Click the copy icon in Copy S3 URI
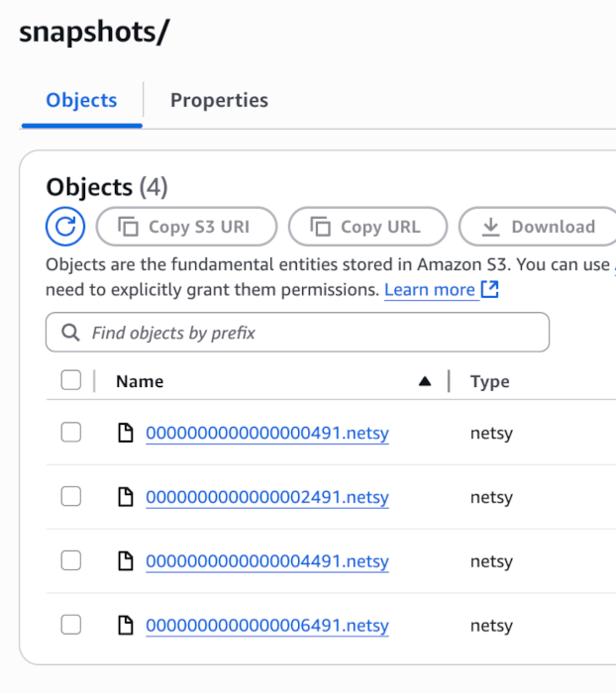 128,227
